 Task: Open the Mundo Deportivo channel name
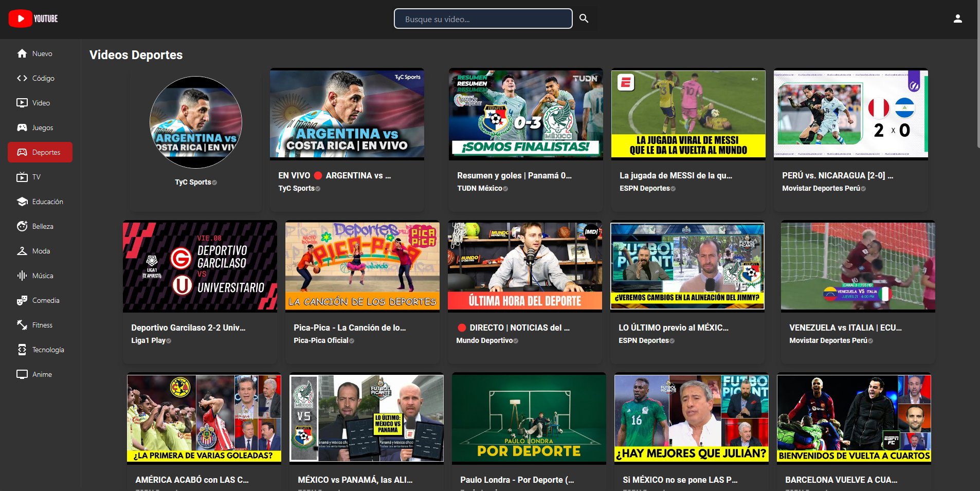(x=484, y=340)
